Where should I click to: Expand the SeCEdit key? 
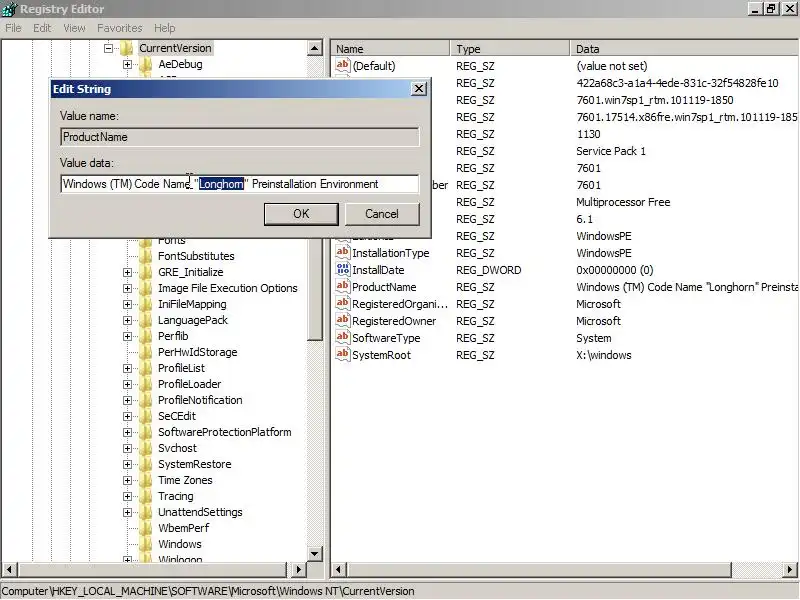click(x=127, y=416)
